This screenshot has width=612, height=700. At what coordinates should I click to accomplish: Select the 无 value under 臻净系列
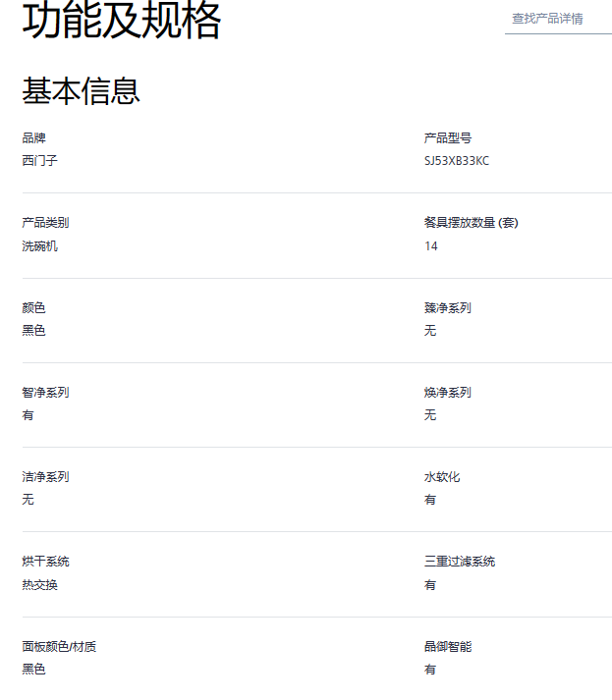430,330
